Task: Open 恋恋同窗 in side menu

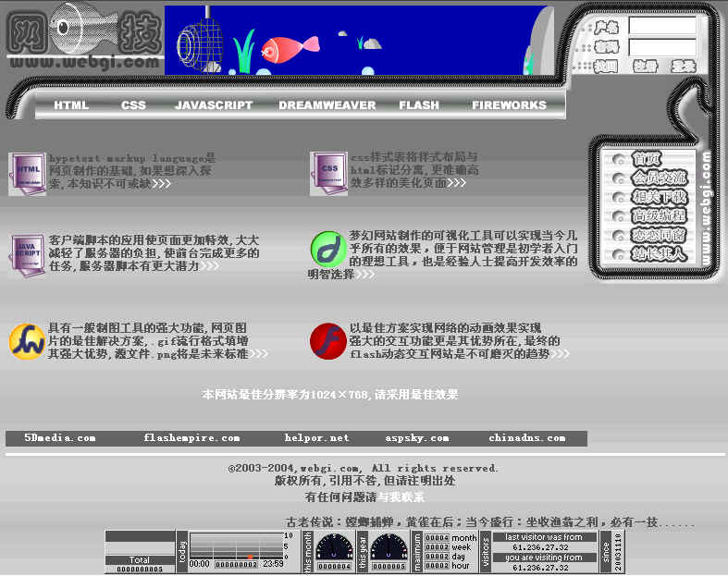Action: pos(659,235)
